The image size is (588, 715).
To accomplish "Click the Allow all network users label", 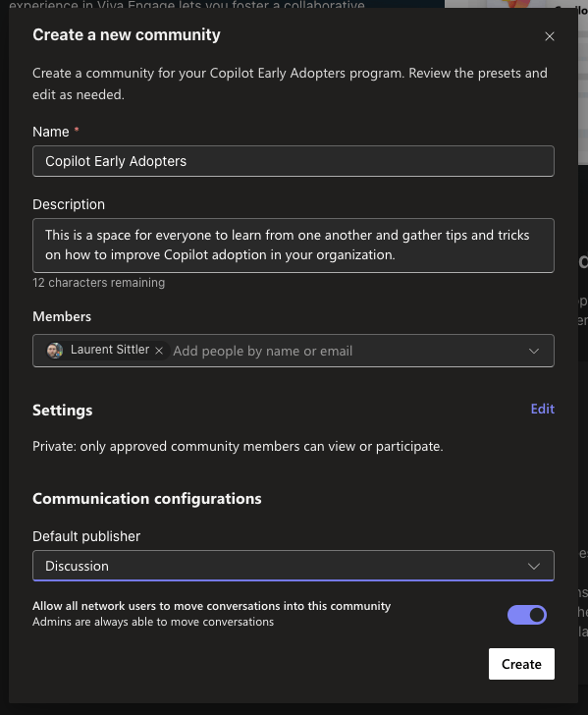I will [211, 606].
